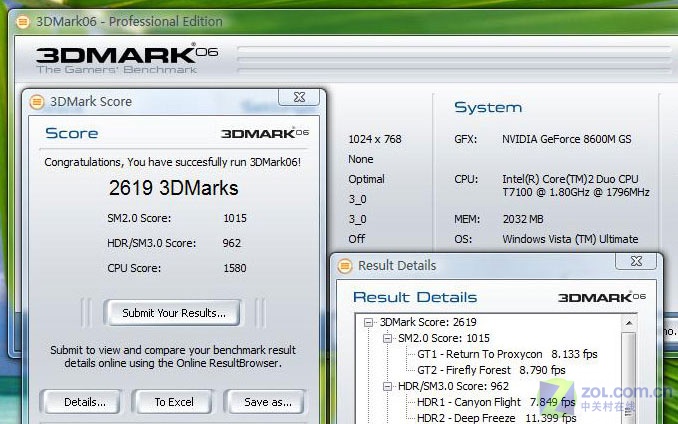Collapse the SM2.0 Score: 1015 node
This screenshot has width=678, height=424.
[387, 338]
